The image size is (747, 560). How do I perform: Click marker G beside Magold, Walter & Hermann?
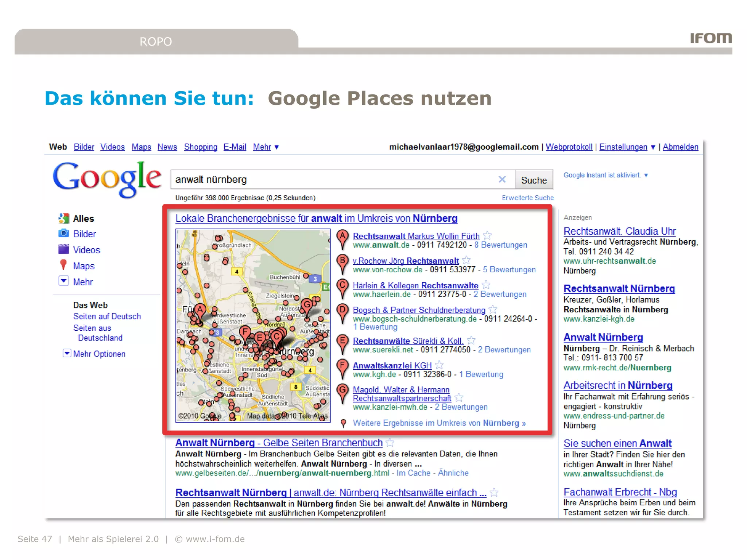click(342, 394)
